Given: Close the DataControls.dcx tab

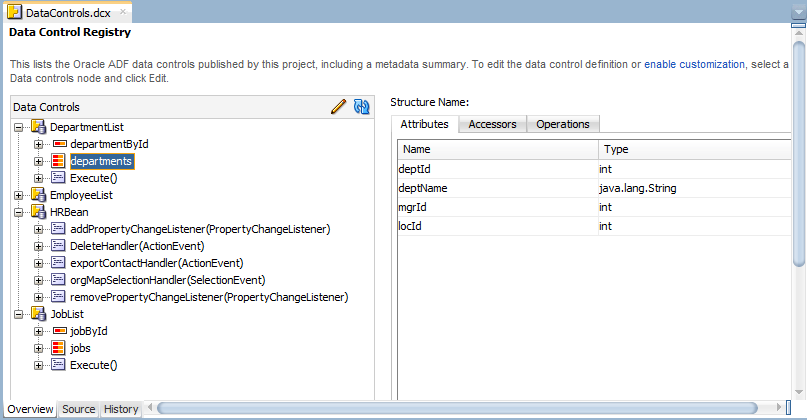Looking at the screenshot, I should coord(123,11).
